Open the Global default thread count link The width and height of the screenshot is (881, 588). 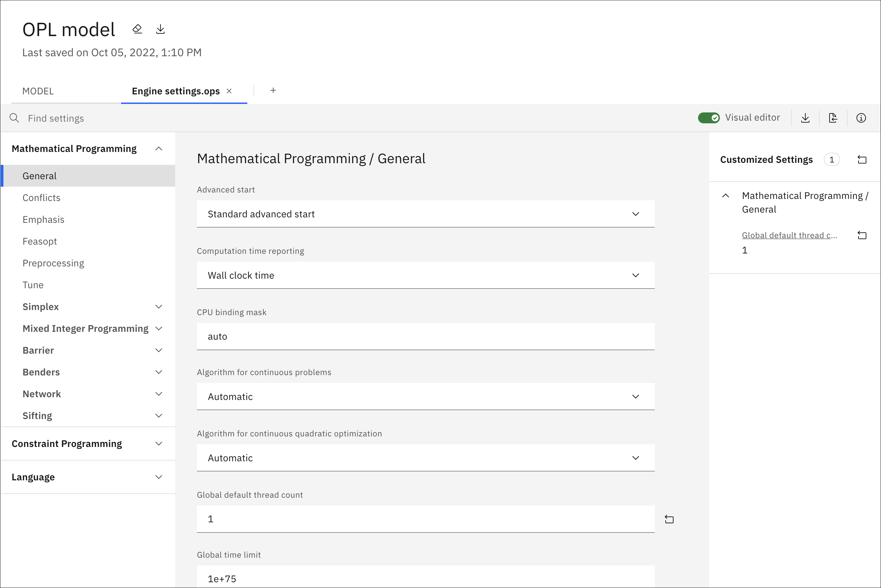pos(789,235)
